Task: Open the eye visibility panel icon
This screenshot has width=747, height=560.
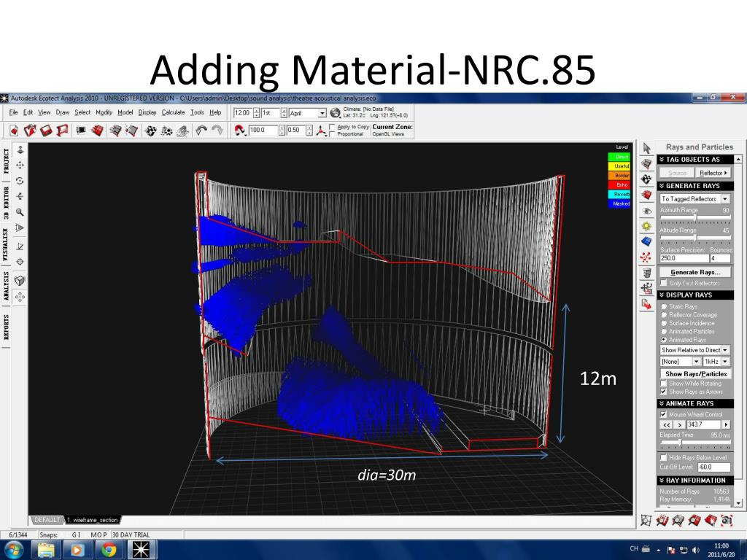Action: [x=646, y=211]
